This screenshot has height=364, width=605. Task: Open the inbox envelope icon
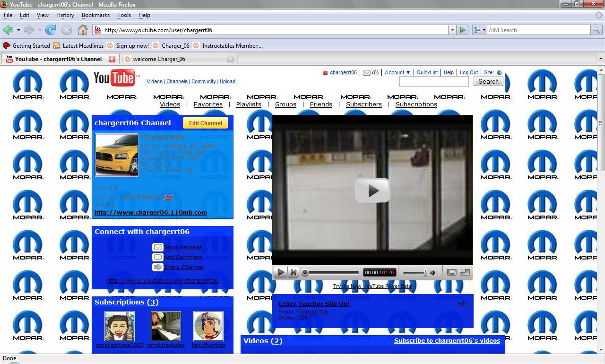click(x=367, y=72)
